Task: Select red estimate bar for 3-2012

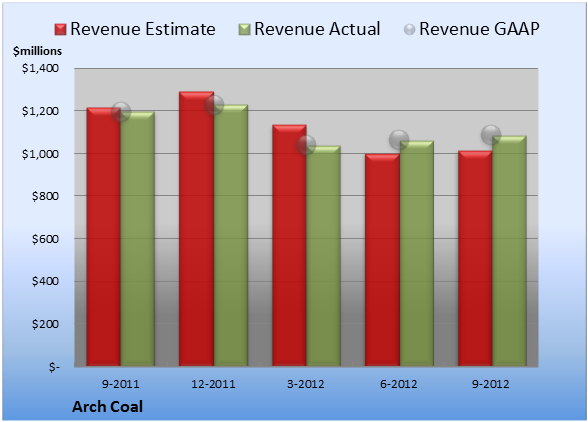Action: click(289, 245)
